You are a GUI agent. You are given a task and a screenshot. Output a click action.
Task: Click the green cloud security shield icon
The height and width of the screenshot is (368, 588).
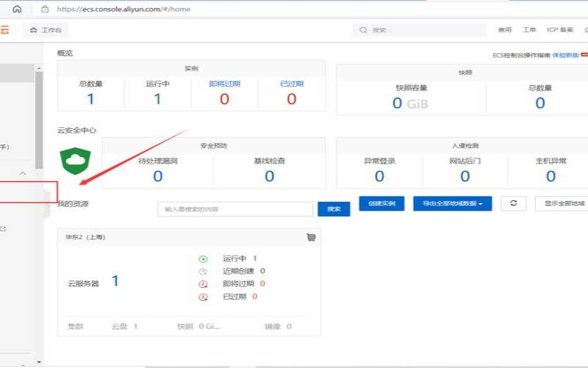pyautogui.click(x=76, y=160)
